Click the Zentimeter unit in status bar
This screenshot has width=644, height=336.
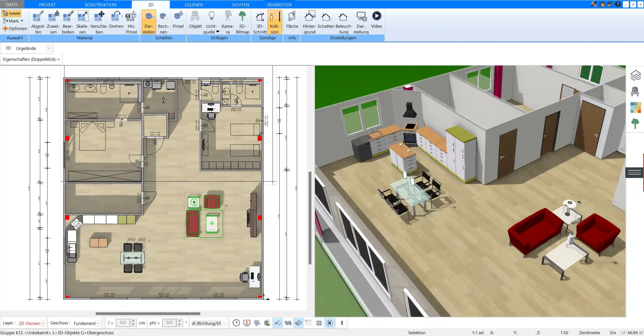point(590,333)
